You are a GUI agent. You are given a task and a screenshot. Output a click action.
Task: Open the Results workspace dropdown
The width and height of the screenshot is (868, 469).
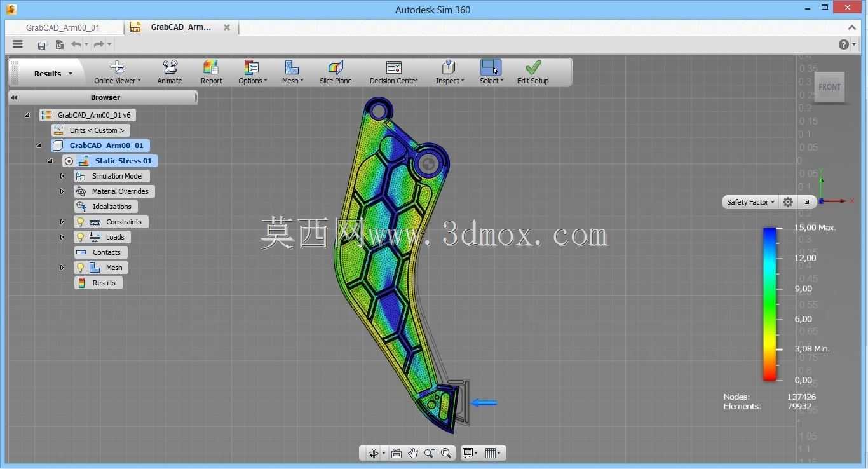pos(53,74)
